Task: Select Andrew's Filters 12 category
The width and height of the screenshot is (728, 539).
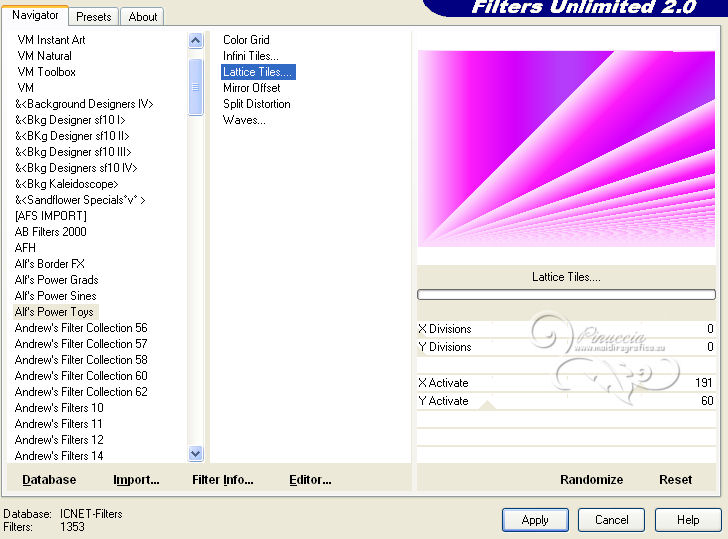Action: pos(59,440)
